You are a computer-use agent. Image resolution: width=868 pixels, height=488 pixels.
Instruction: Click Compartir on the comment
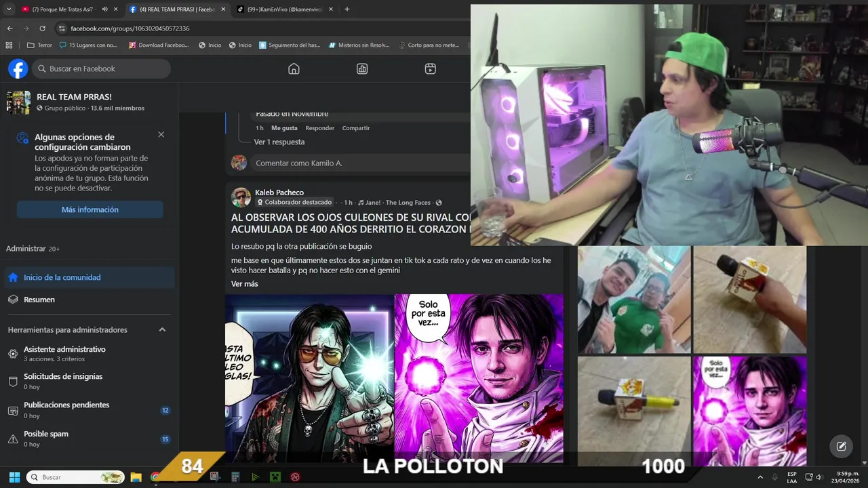click(356, 128)
